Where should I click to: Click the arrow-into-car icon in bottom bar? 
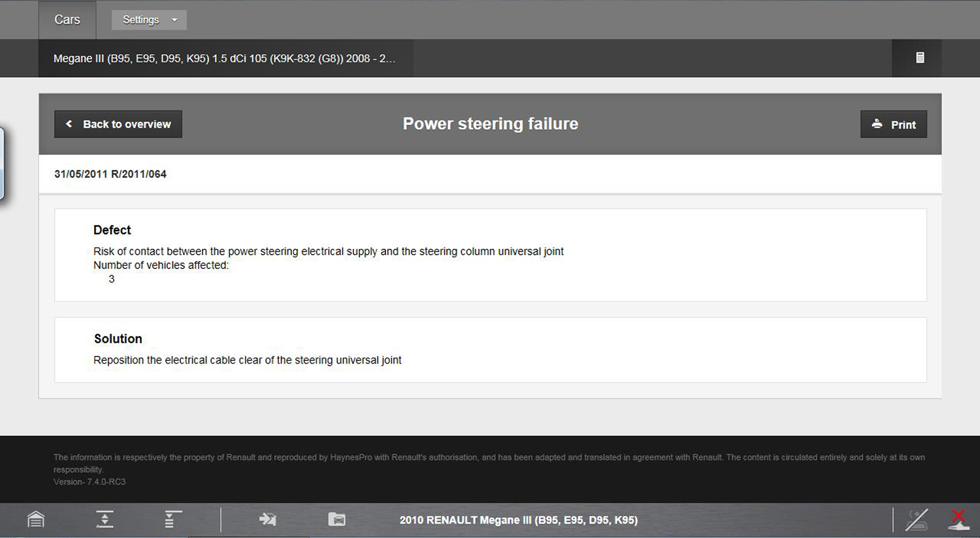coord(267,520)
